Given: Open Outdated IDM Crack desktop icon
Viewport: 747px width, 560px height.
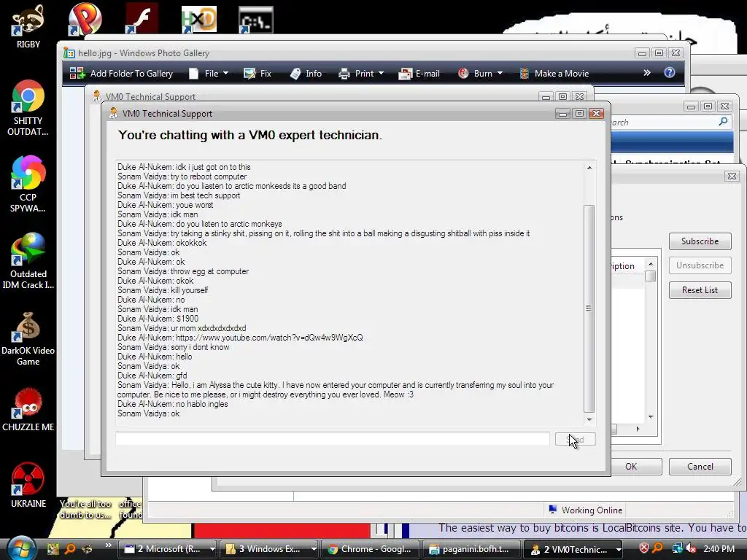Looking at the screenshot, I should point(28,261).
